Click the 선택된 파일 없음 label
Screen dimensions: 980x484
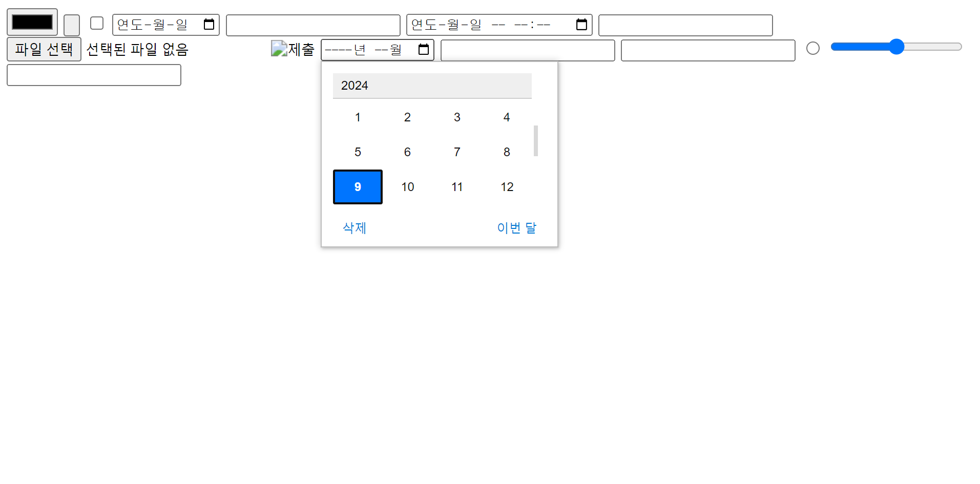137,49
